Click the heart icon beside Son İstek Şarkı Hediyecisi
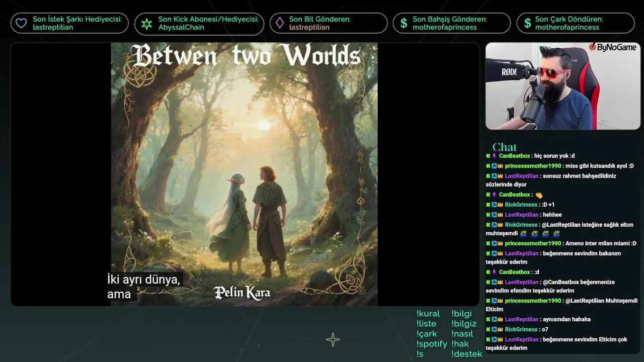This screenshot has height=362, width=644. [x=21, y=23]
